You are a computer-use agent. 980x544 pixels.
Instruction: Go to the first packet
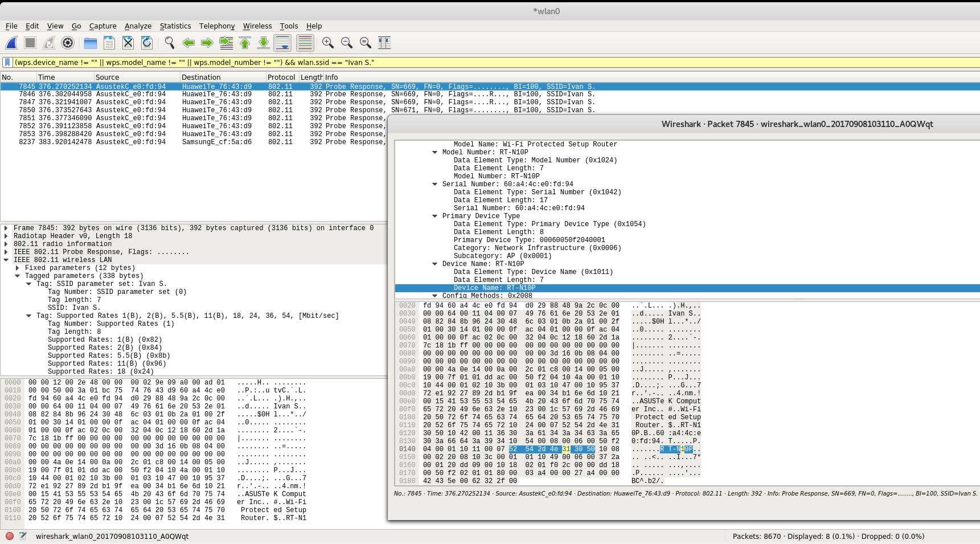point(245,43)
